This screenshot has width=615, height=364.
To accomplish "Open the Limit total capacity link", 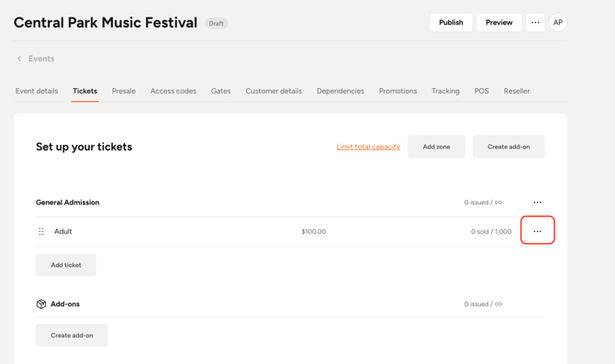I will point(368,147).
